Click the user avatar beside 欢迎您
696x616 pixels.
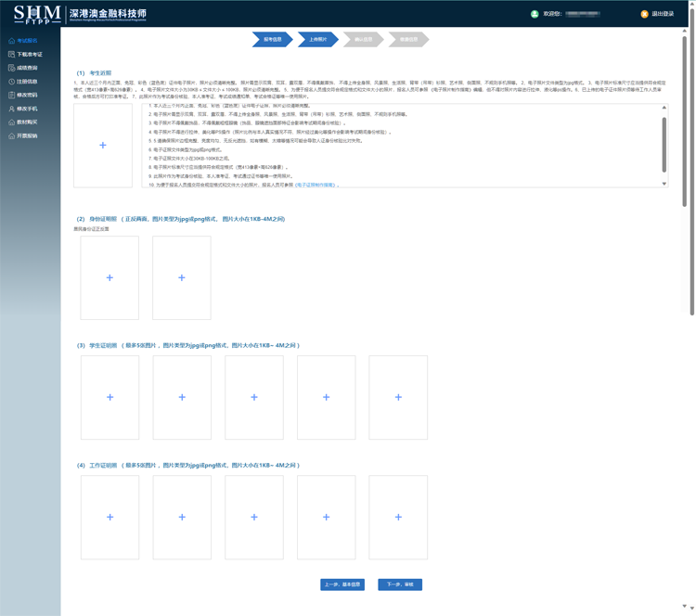(535, 14)
